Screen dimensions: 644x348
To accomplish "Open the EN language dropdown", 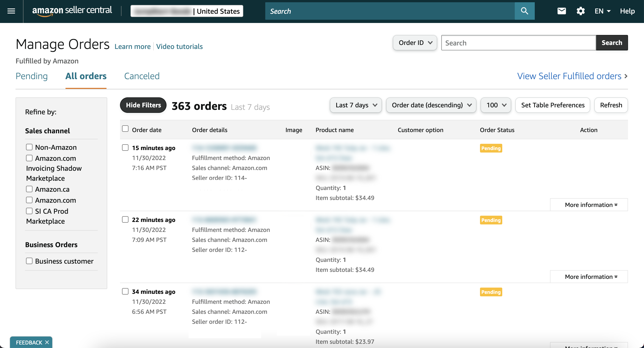I will coord(602,11).
